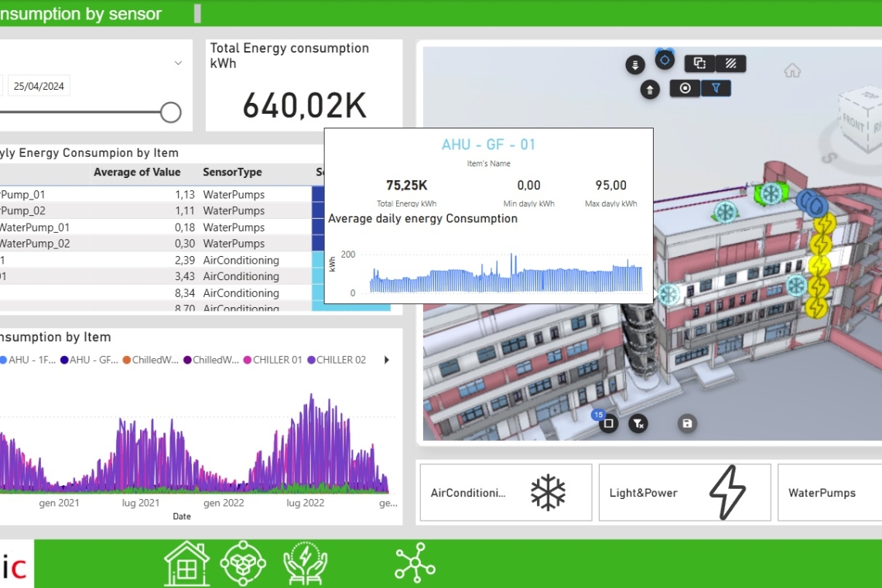Click the clear filter icon in 3D viewer

(638, 423)
